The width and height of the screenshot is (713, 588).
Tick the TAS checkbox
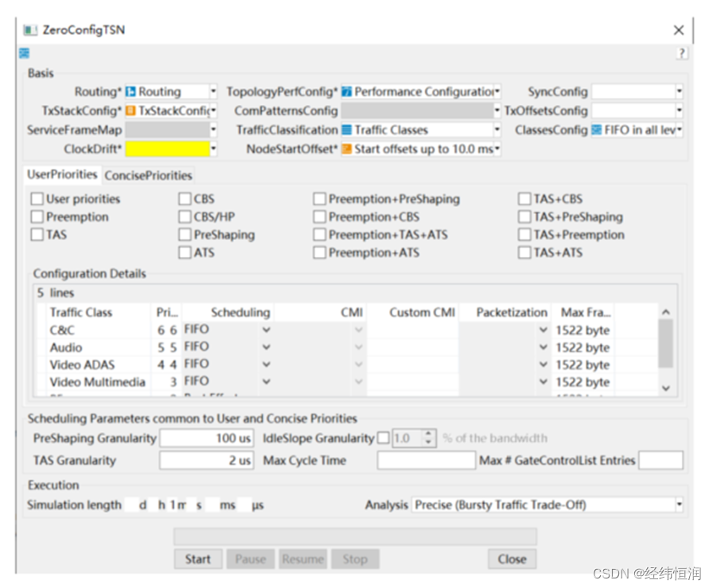(x=37, y=235)
